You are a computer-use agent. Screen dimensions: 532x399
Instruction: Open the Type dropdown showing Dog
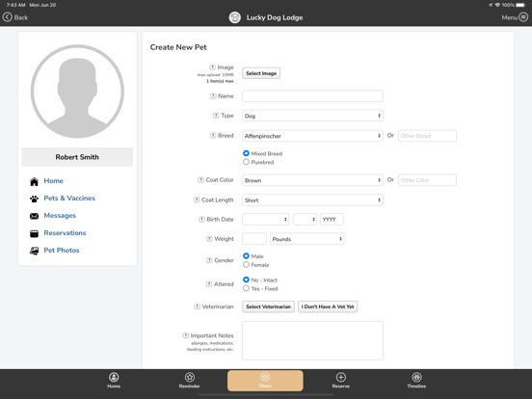(x=312, y=116)
